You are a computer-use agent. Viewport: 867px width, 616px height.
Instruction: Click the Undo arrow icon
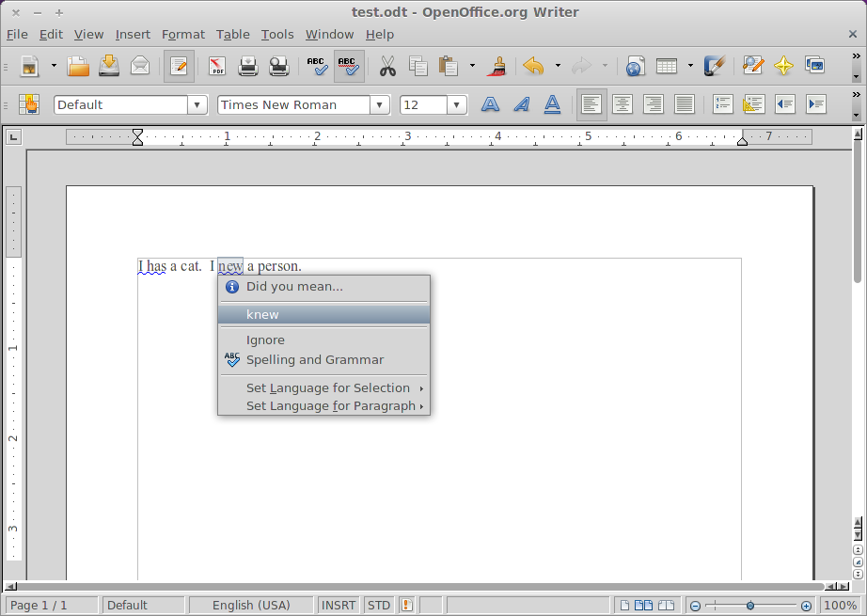pos(533,66)
